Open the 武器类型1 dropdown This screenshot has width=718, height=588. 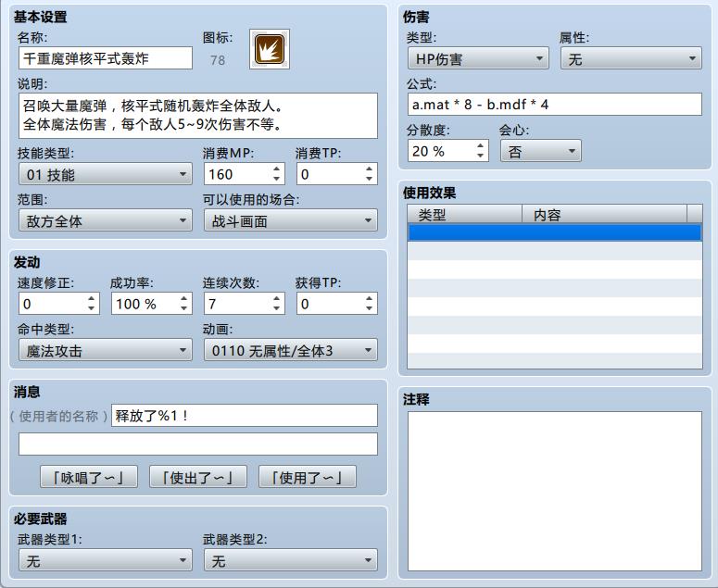[x=106, y=560]
